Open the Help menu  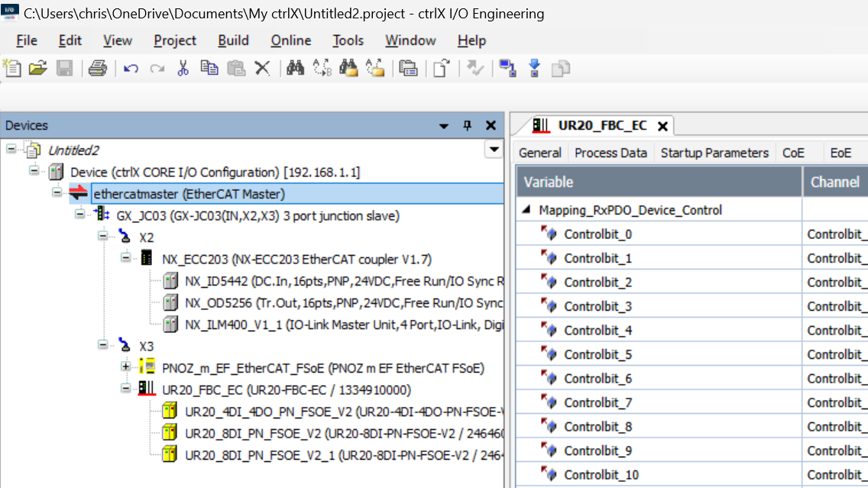pyautogui.click(x=471, y=40)
